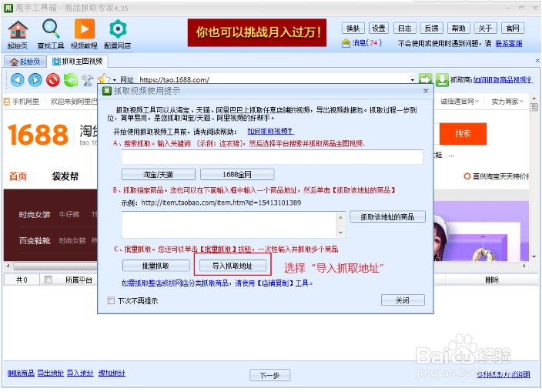The image size is (542, 392).
Task: Click the 增加地址 link
Action: [x=112, y=373]
